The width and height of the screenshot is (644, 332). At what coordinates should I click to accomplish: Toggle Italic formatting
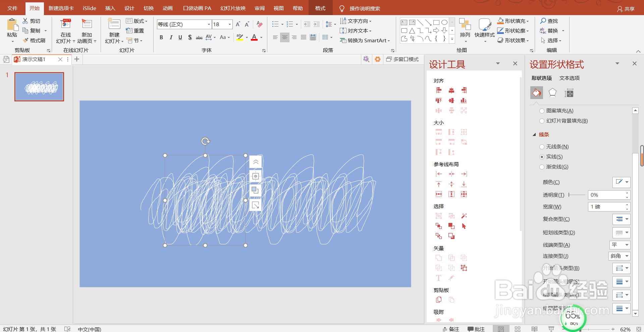point(171,37)
